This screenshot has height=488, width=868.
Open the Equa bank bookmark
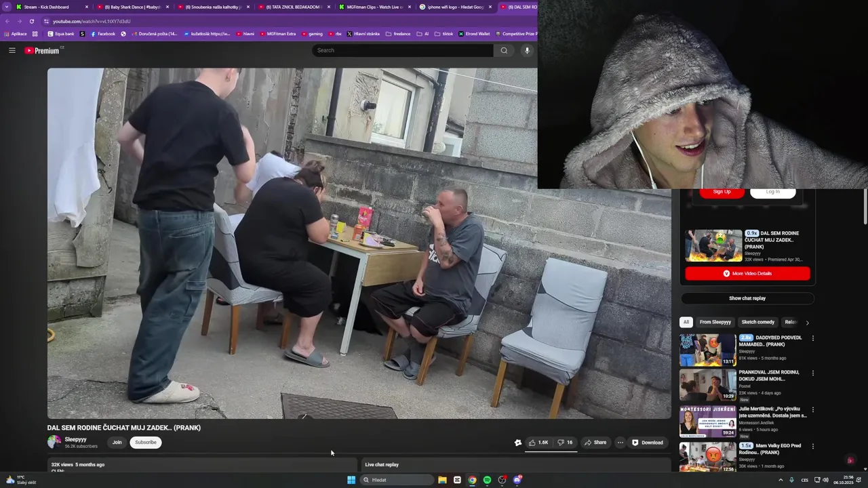(x=61, y=33)
